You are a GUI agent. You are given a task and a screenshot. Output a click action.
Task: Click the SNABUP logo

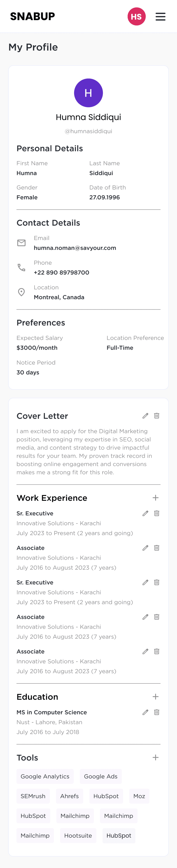(x=32, y=16)
